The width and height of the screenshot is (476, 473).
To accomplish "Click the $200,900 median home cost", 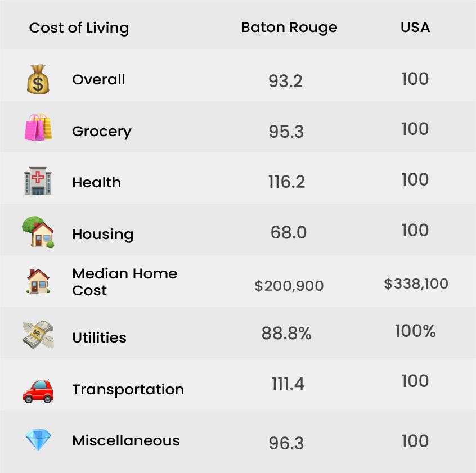I will point(289,286).
